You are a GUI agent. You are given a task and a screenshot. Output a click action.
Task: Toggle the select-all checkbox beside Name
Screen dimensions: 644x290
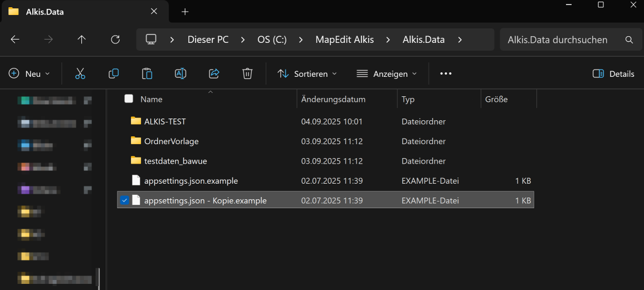point(129,99)
